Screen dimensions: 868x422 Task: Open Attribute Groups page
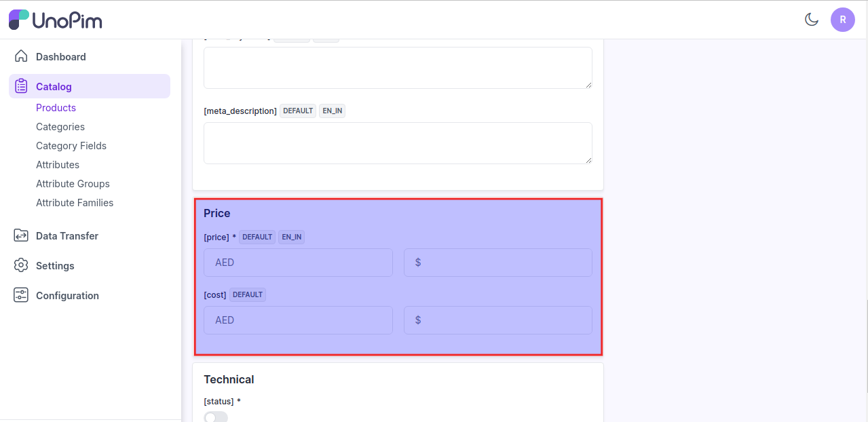click(73, 184)
